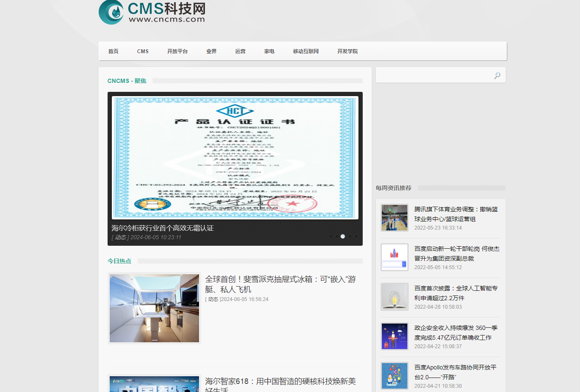This screenshot has height=392, width=580.
Task: Select 开放平台 in the navigation bar
Action: coord(177,51)
